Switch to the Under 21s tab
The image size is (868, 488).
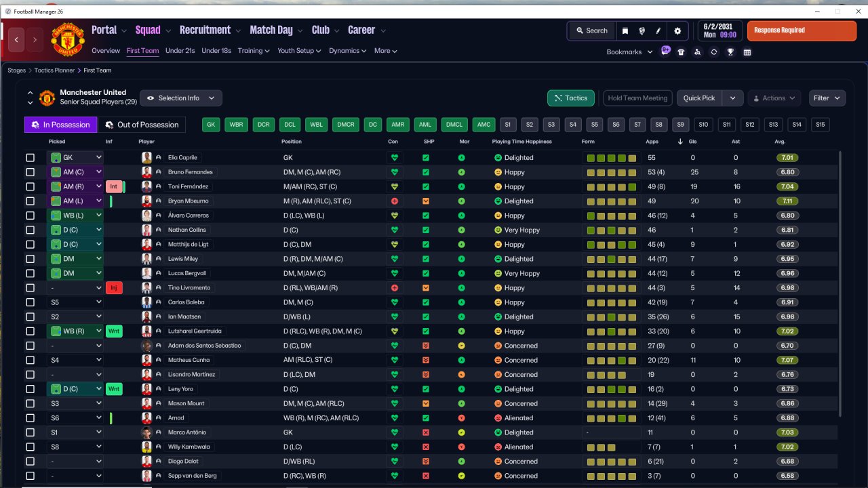click(180, 51)
